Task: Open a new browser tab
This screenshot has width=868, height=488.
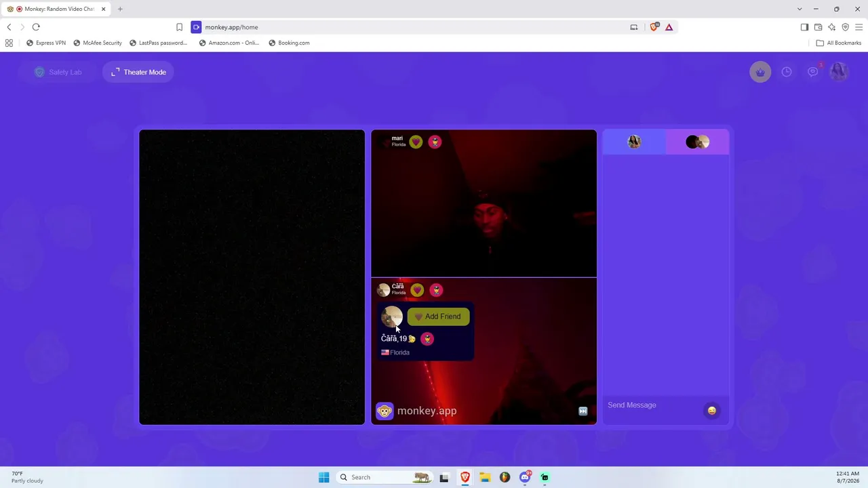Action: point(120,9)
